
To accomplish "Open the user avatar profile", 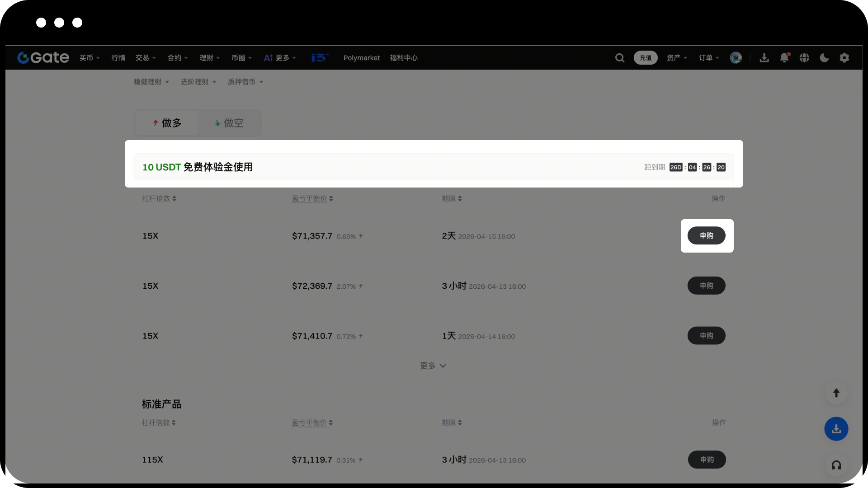I will pos(736,58).
